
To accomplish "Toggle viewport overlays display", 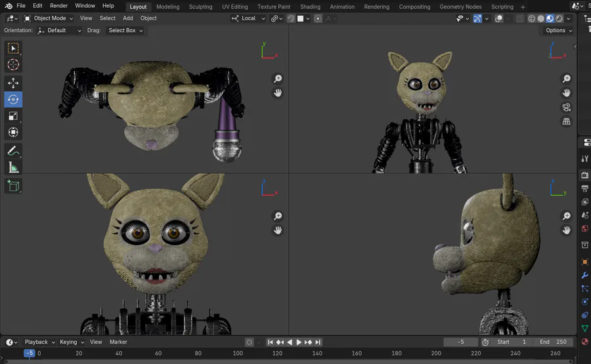I will click(498, 18).
